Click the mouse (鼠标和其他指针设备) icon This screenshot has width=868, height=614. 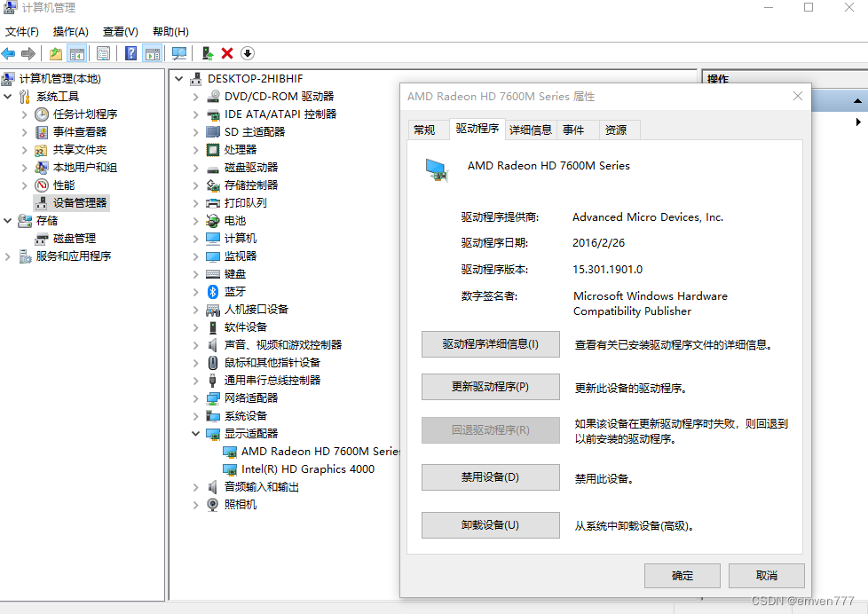(213, 363)
